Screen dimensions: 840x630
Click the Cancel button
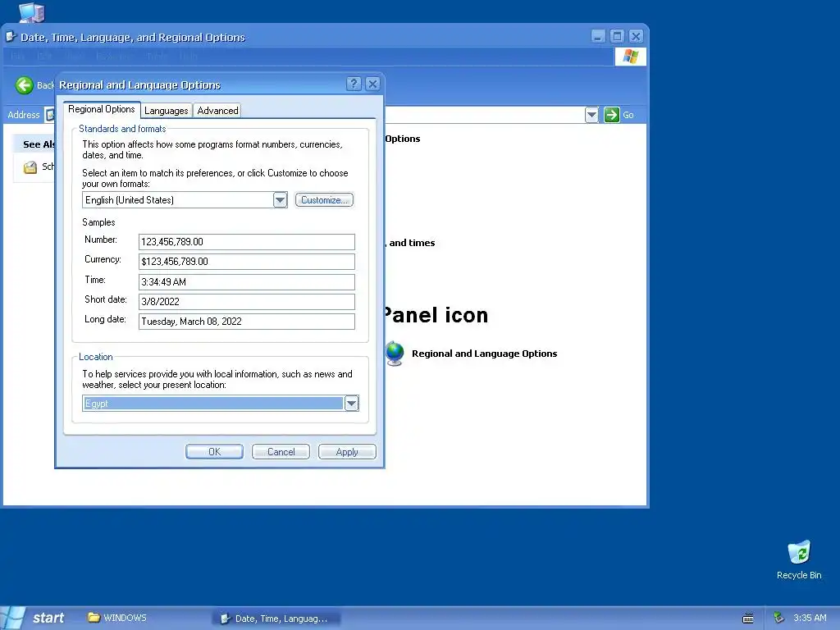point(281,452)
